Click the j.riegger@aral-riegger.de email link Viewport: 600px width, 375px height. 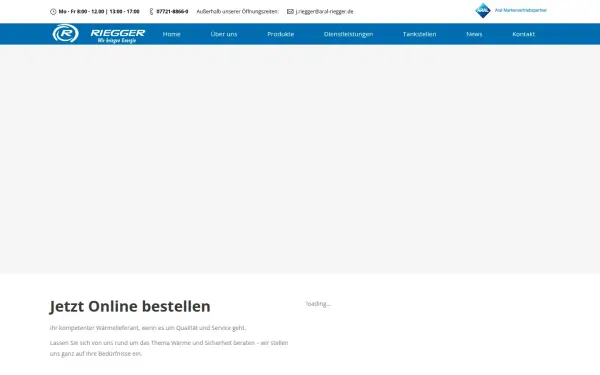coord(324,11)
